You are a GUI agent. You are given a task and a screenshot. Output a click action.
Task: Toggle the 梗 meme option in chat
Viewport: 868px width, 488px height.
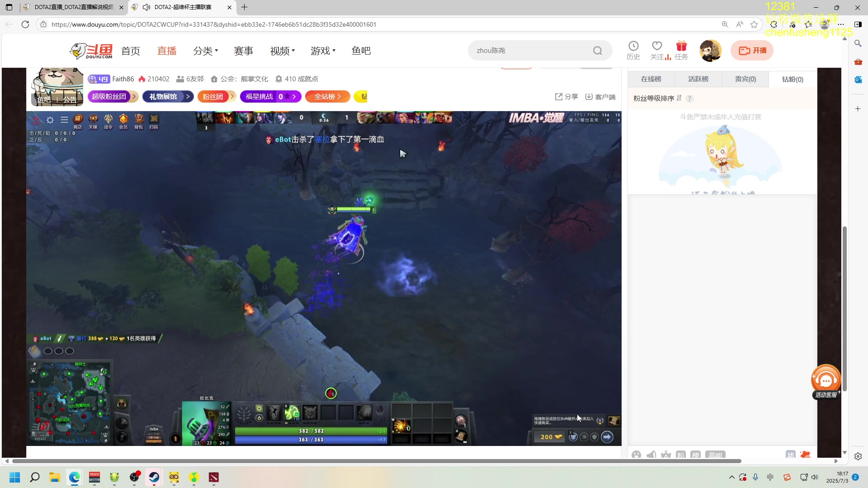pyautogui.click(x=695, y=455)
